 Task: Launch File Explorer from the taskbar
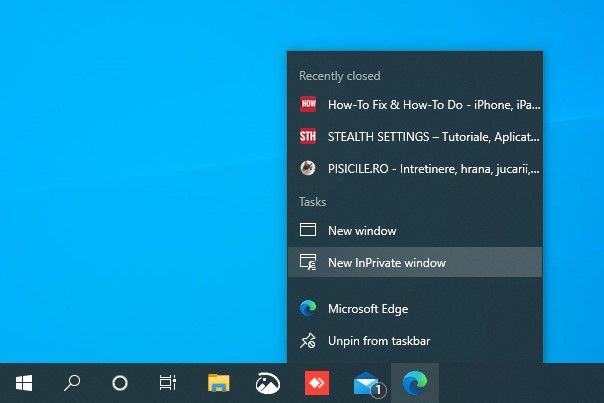219,383
